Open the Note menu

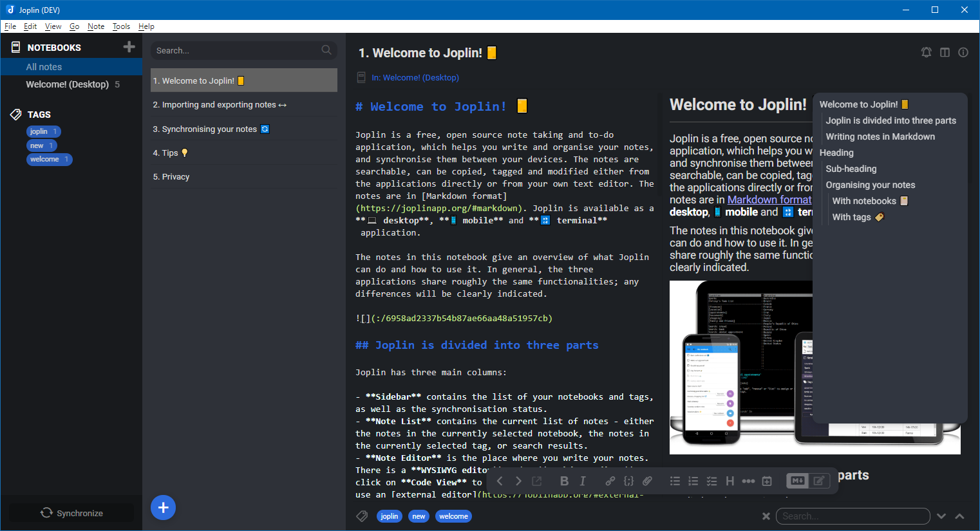(96, 26)
